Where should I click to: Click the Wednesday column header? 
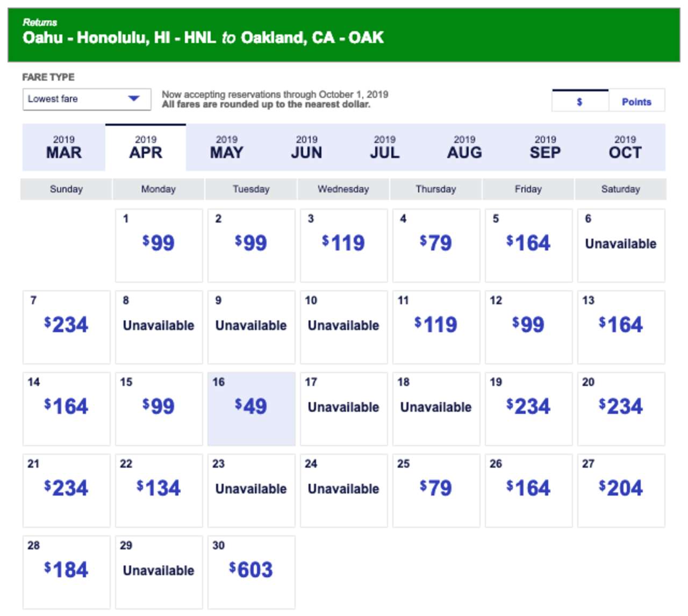[343, 189]
